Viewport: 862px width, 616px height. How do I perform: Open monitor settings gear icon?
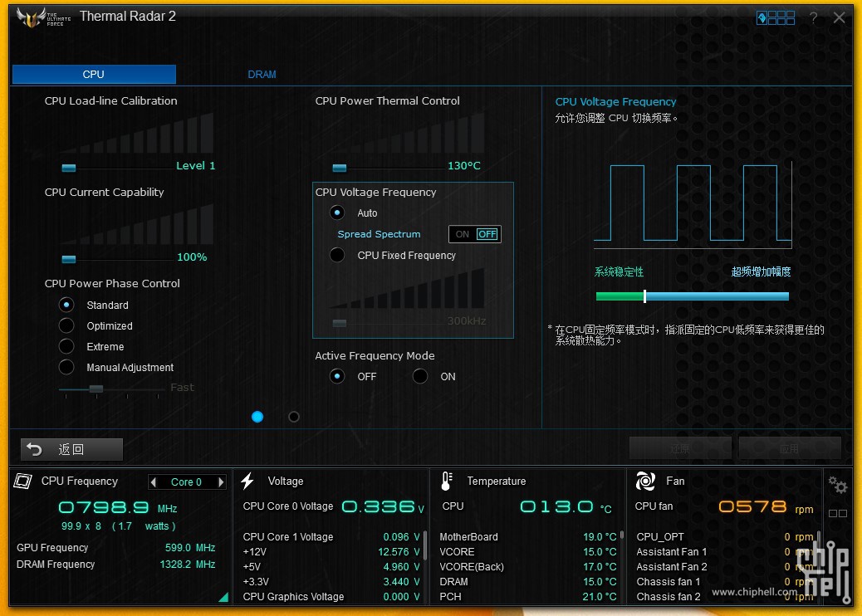tap(838, 485)
